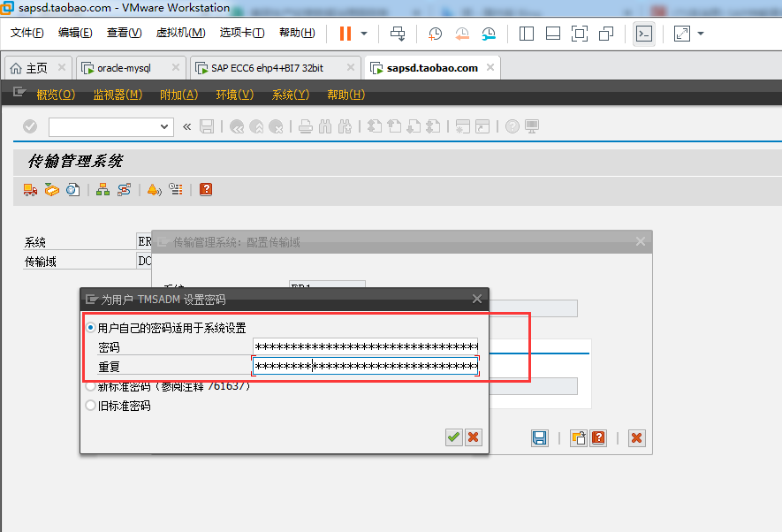Open the SAP command field dropdown

pyautogui.click(x=163, y=126)
